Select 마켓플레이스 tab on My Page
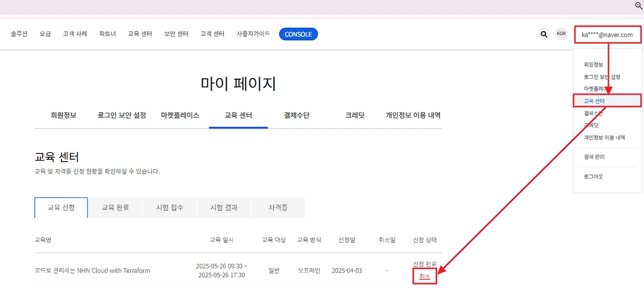This screenshot has height=291, width=644. [x=180, y=115]
